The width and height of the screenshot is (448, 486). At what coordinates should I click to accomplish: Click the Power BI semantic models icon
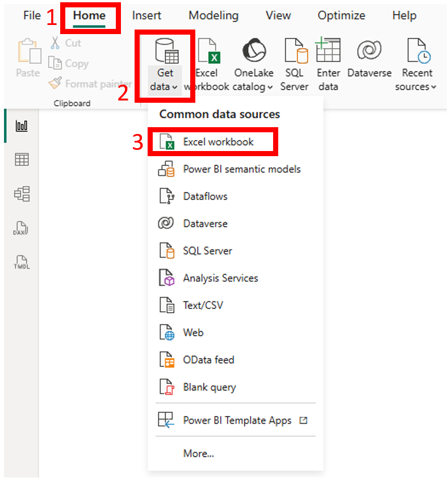point(166,169)
